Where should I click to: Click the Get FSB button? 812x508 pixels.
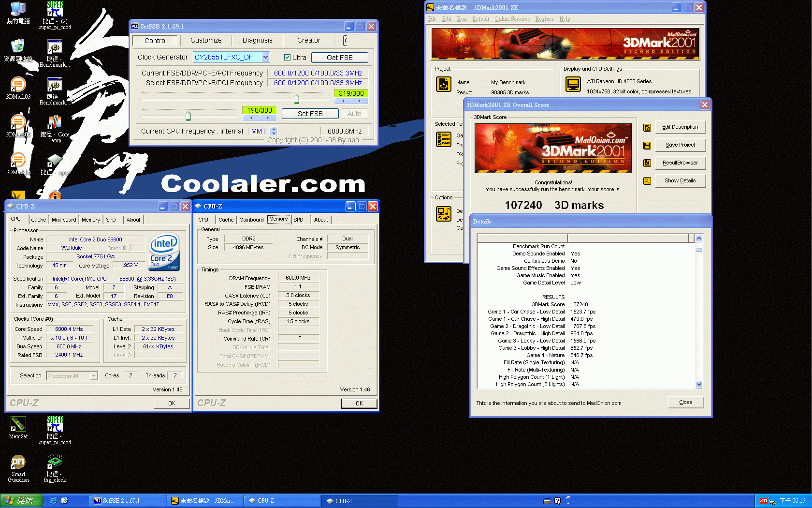[340, 58]
